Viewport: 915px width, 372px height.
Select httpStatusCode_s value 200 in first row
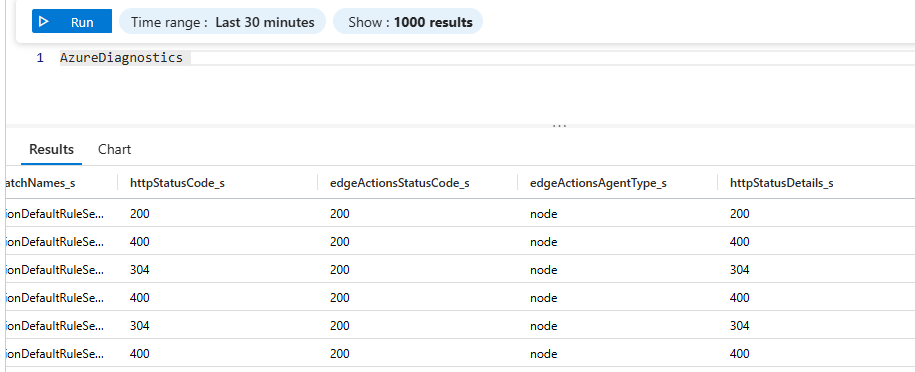[x=139, y=214]
